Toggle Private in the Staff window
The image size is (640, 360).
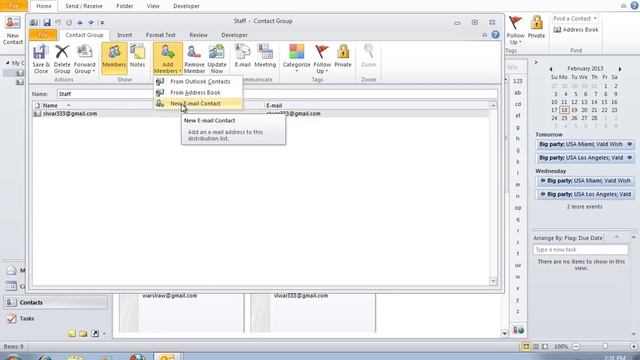(343, 56)
